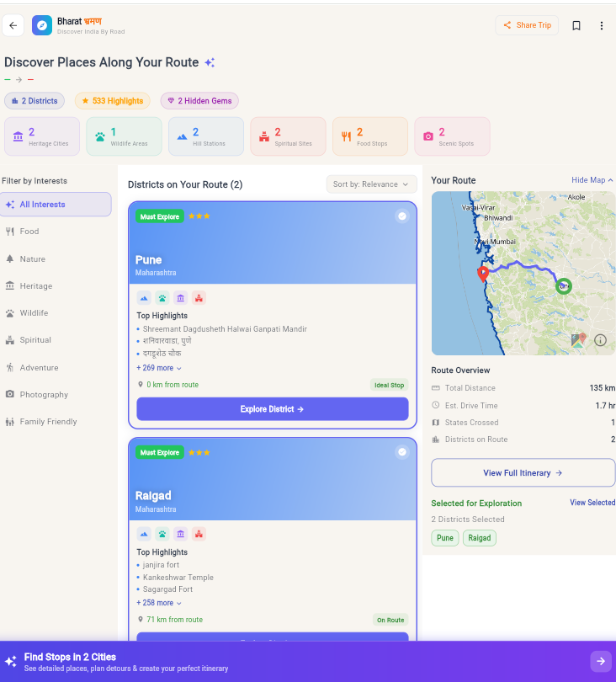This screenshot has width=616, height=682.
Task: Click the green origin marker on map
Action: 563,286
